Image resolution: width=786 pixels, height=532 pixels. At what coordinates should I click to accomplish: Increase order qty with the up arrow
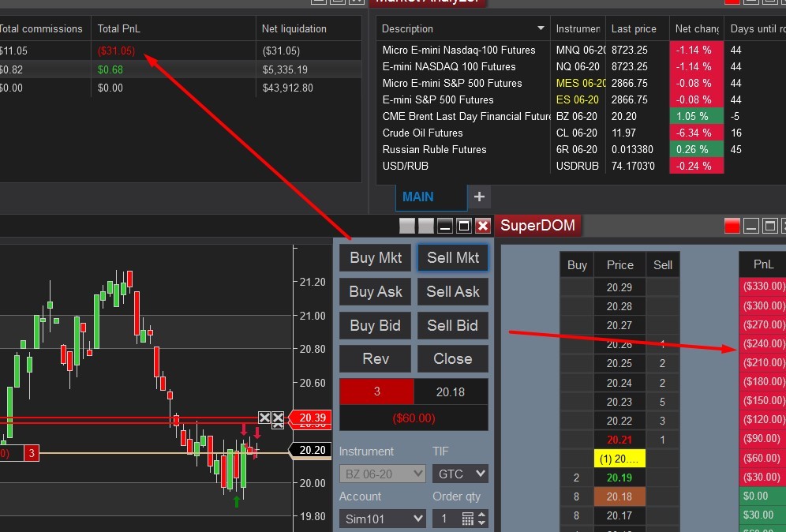coord(481,515)
